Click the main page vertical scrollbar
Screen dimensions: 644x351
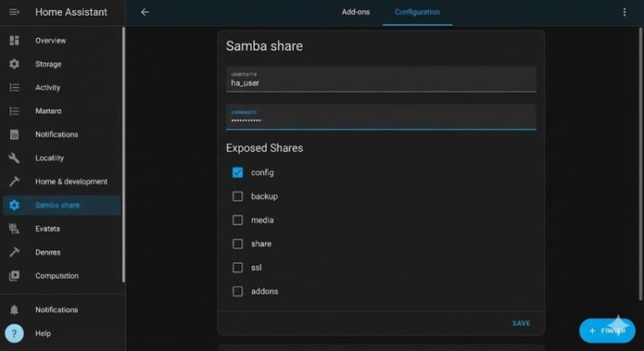(x=641, y=163)
